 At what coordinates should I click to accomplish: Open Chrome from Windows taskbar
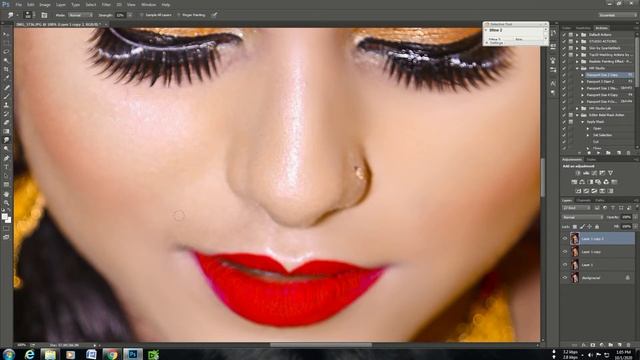click(111, 354)
